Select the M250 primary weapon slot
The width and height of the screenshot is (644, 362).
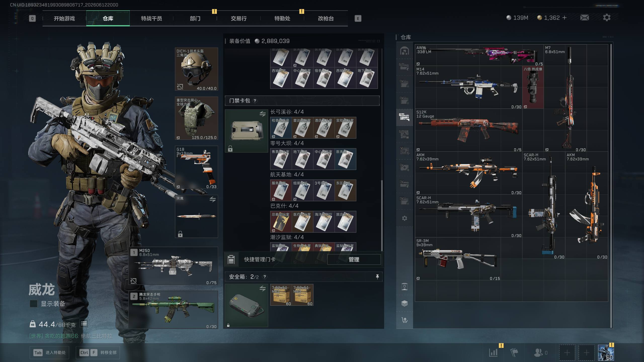pyautogui.click(x=173, y=266)
